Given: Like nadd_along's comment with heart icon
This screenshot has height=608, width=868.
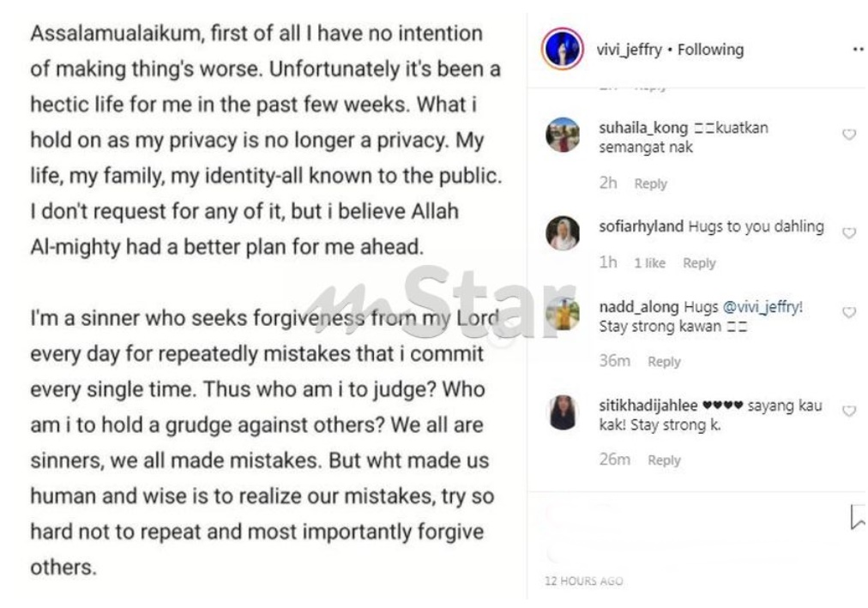Looking at the screenshot, I should [x=848, y=312].
